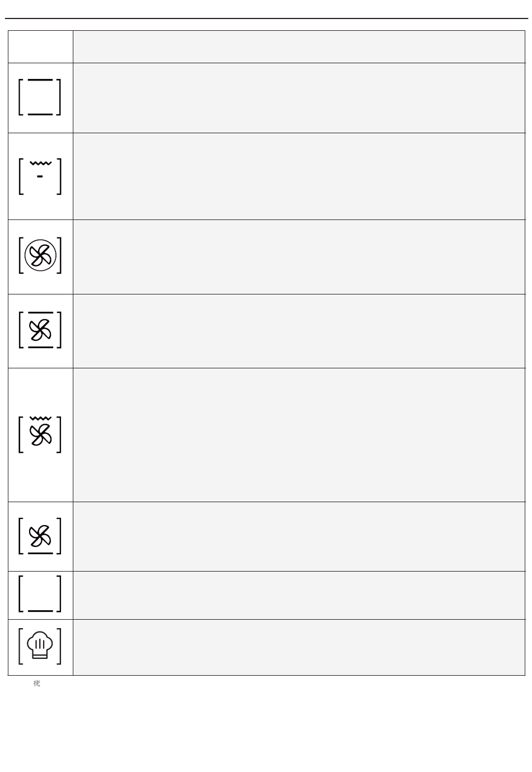Click description cell beside fan top-bottom heat icon

pyautogui.click(x=298, y=331)
